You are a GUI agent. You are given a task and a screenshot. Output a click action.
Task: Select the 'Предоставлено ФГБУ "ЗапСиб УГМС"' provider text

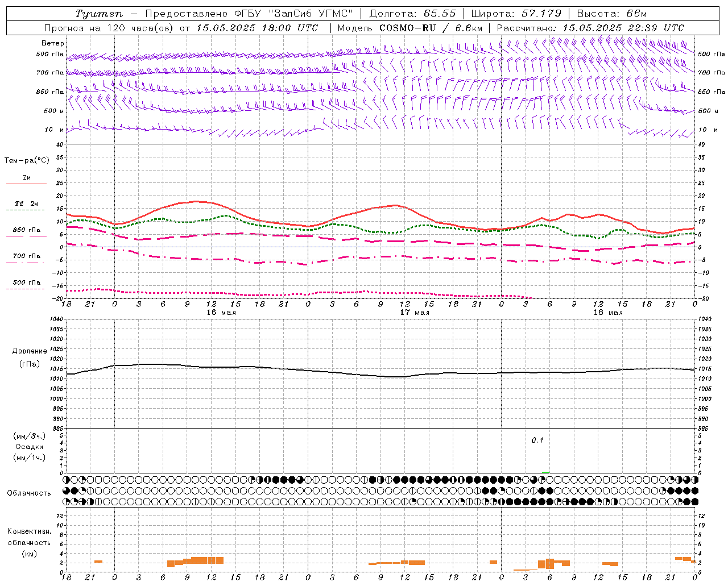[x=249, y=14]
